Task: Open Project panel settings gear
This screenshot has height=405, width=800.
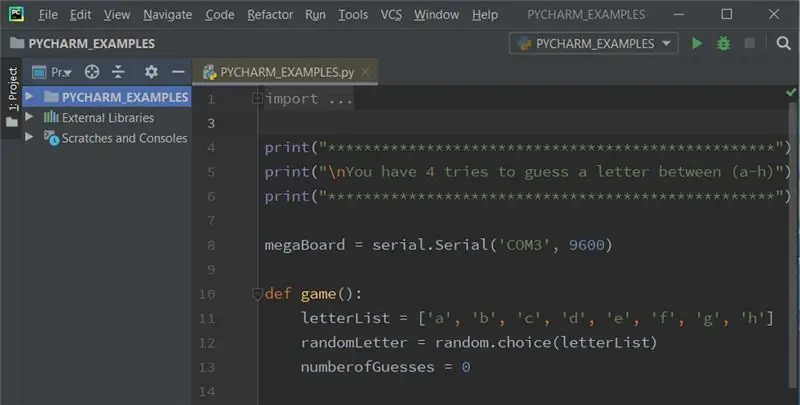Action: click(x=151, y=72)
